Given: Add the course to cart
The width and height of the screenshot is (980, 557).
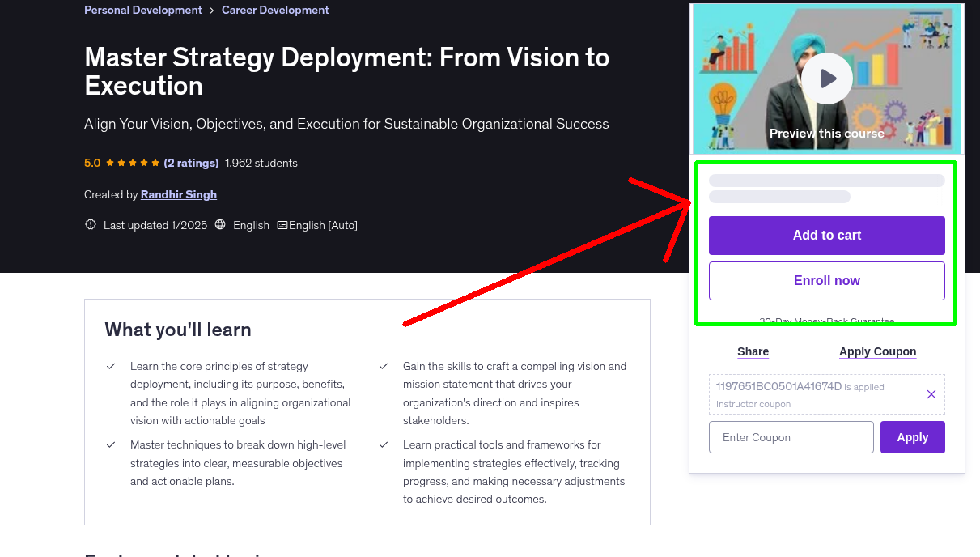Looking at the screenshot, I should click(x=826, y=236).
